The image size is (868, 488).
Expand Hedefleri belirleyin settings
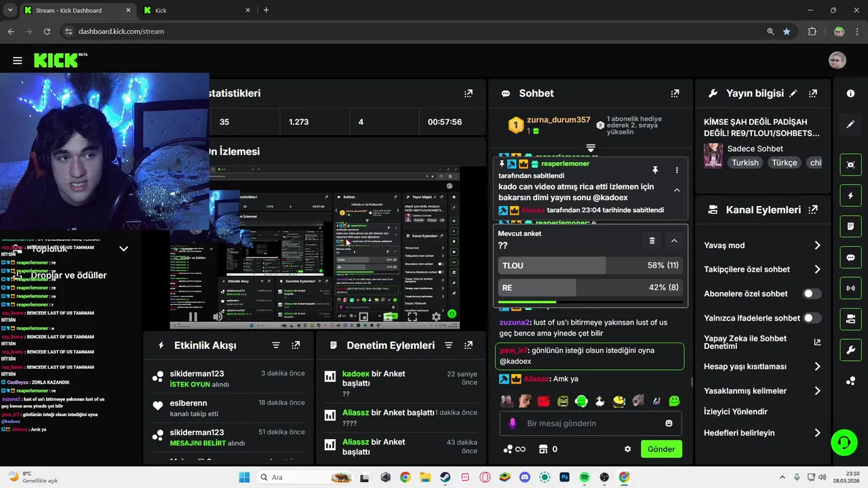pos(816,433)
